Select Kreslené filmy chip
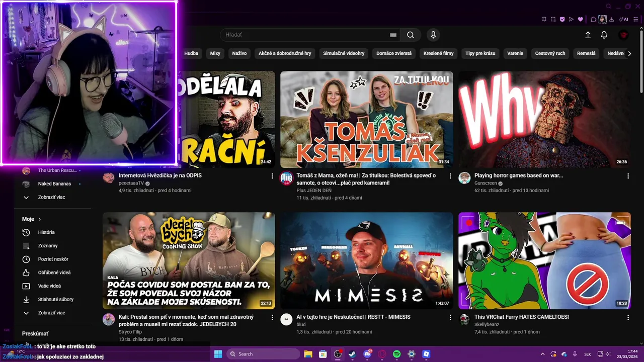The width and height of the screenshot is (644, 362). (439, 53)
